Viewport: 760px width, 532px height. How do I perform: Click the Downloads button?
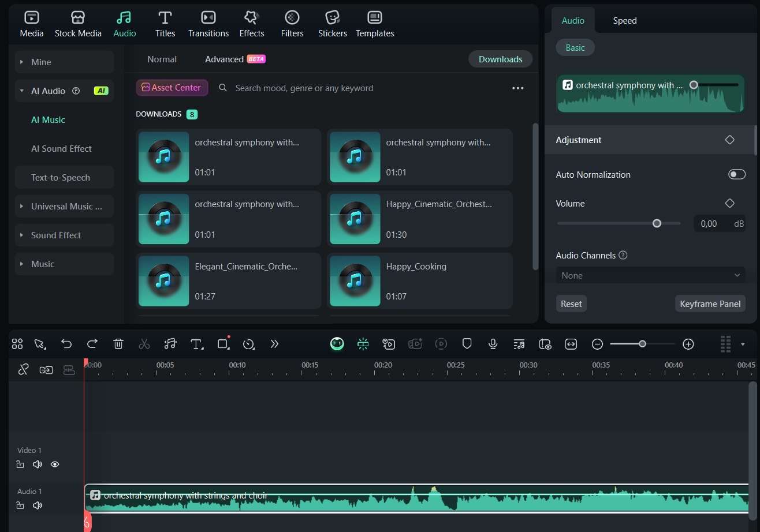tap(500, 59)
